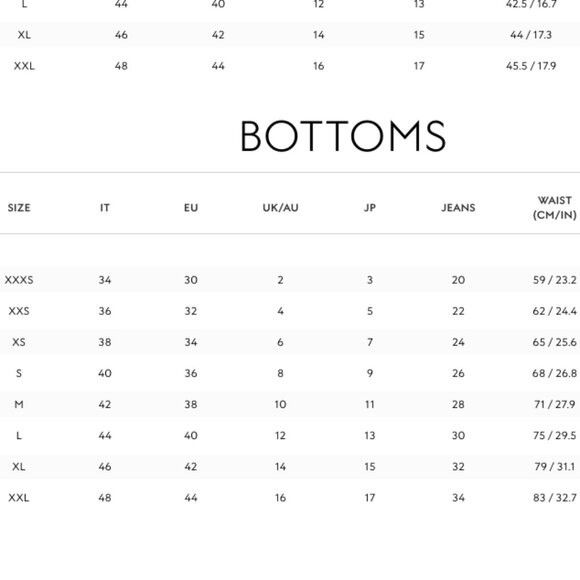Select the M size row label
Screen dimensions: 580x580
pos(19,404)
